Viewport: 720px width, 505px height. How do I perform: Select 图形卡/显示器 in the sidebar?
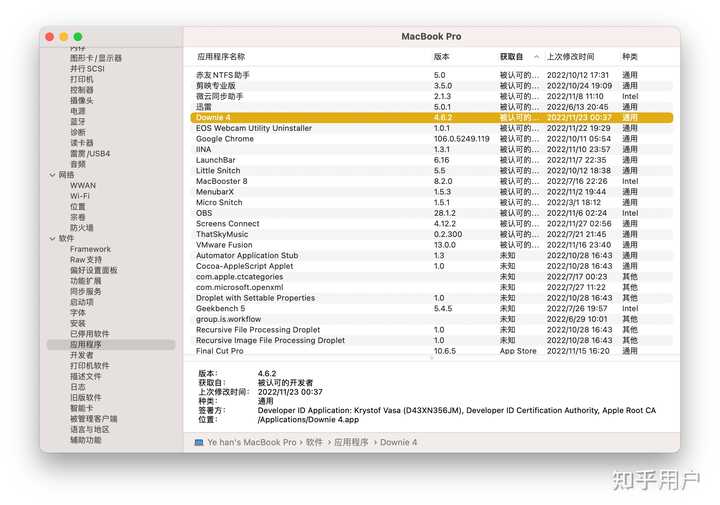(x=96, y=58)
